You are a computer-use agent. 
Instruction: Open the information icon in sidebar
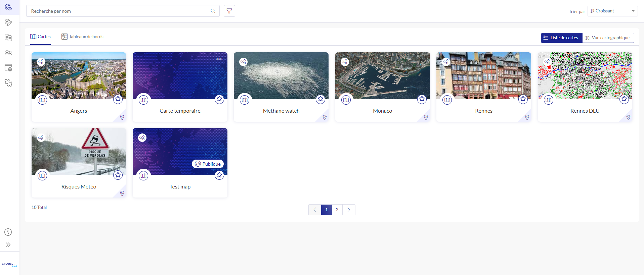point(8,232)
